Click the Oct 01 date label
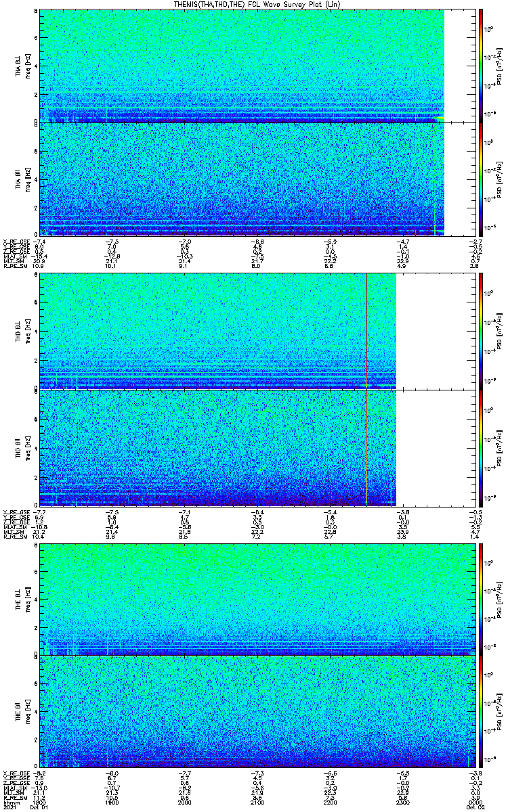The width and height of the screenshot is (508, 812). [x=39, y=808]
